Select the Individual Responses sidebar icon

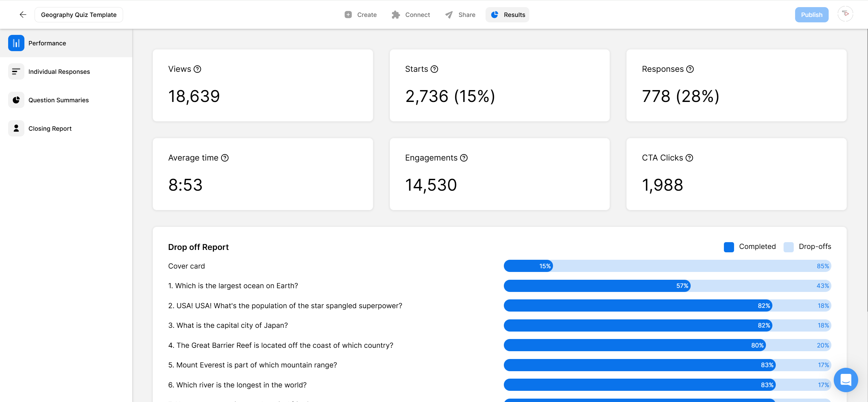tap(16, 71)
